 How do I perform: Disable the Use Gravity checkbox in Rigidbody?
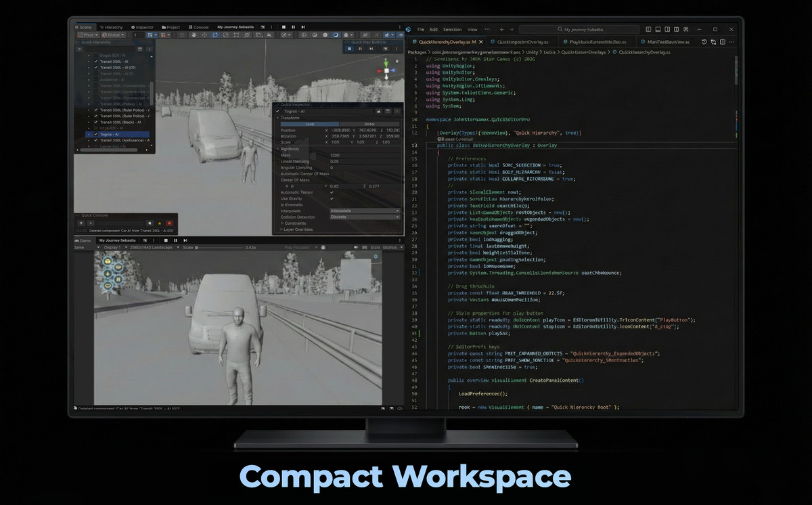332,198
